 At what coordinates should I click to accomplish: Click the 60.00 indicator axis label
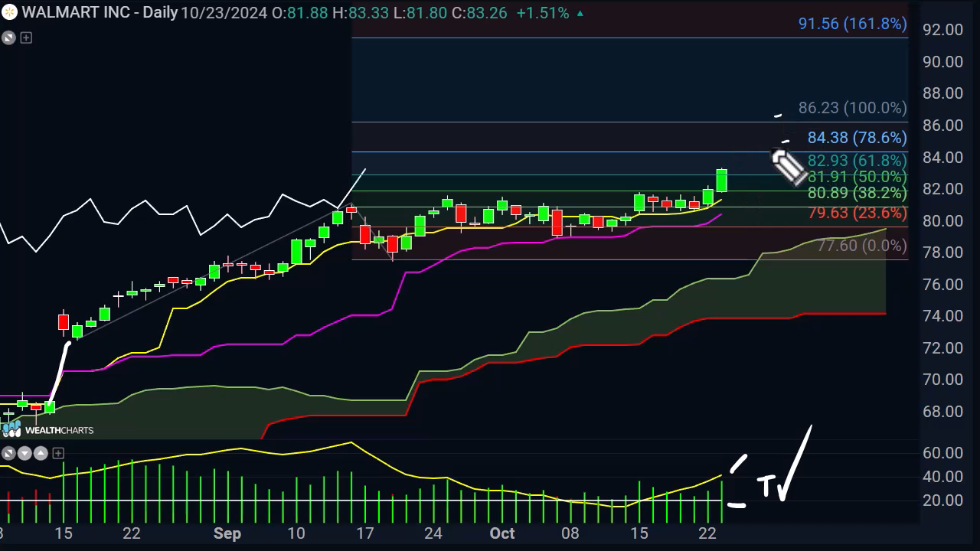coord(942,453)
